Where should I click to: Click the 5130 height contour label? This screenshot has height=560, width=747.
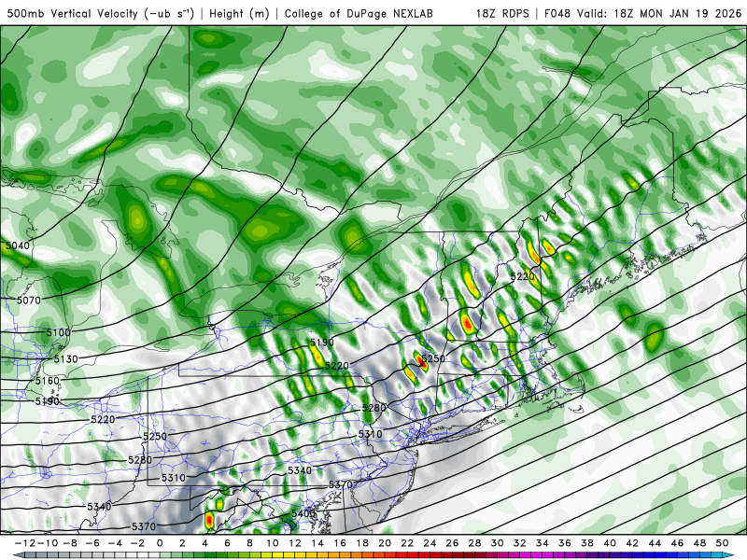[65, 359]
